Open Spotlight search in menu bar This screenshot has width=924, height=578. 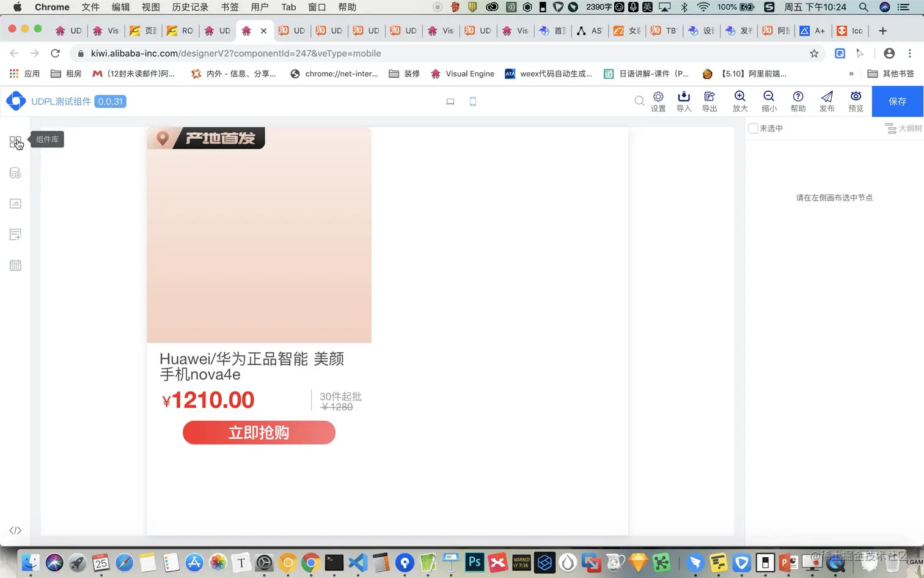click(x=864, y=7)
